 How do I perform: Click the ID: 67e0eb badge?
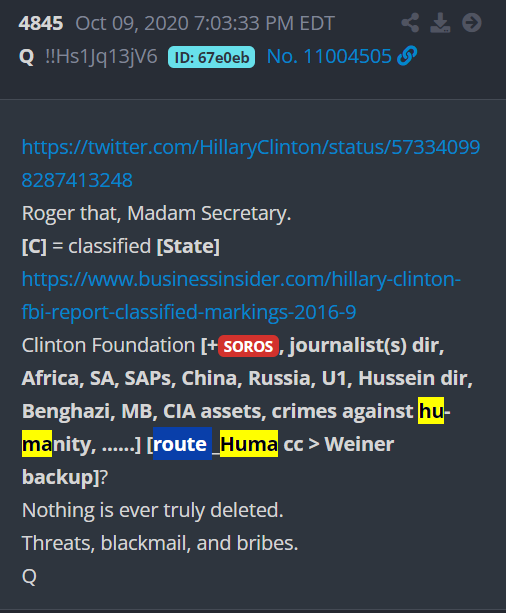tap(212, 57)
